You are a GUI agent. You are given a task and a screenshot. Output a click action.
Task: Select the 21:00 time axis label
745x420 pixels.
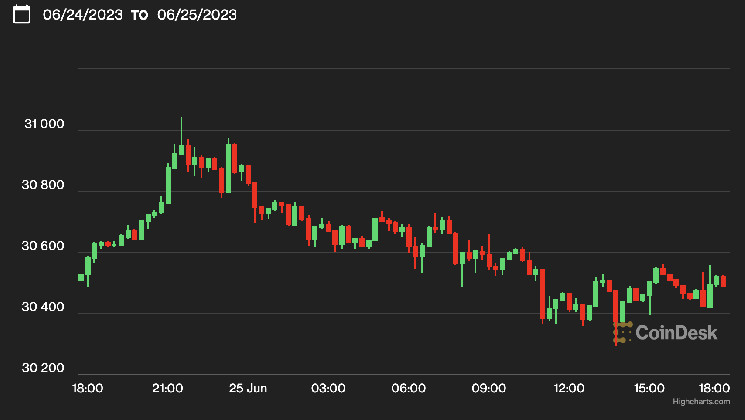coord(166,387)
